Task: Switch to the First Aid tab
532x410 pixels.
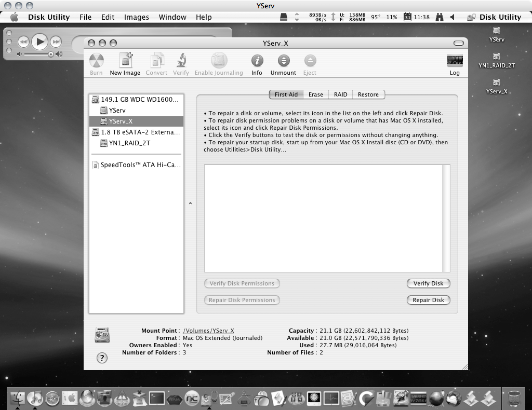Action: coord(286,94)
